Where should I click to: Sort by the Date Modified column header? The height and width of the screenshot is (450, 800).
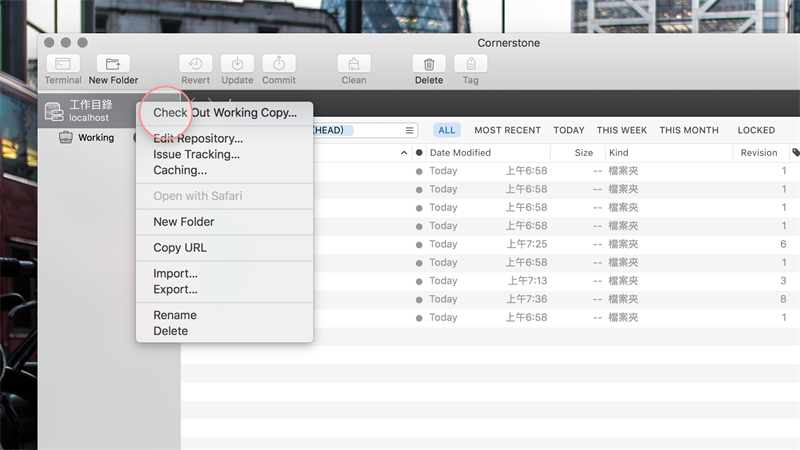pyautogui.click(x=460, y=153)
